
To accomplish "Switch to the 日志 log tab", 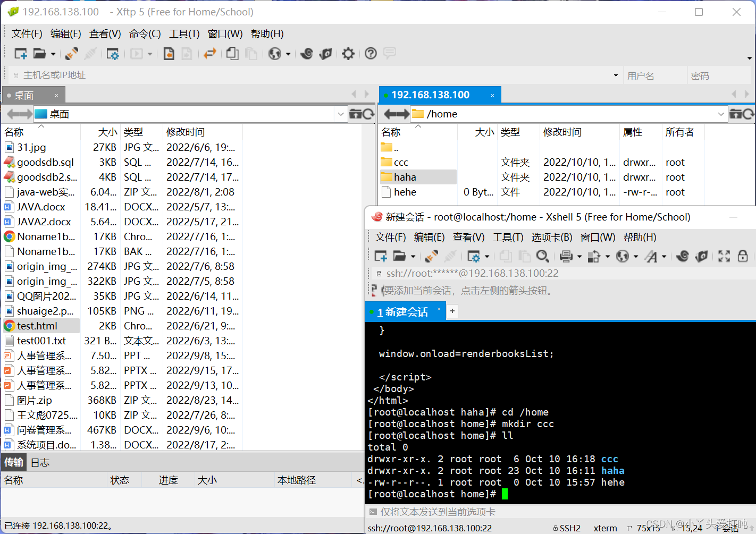I will tap(40, 462).
